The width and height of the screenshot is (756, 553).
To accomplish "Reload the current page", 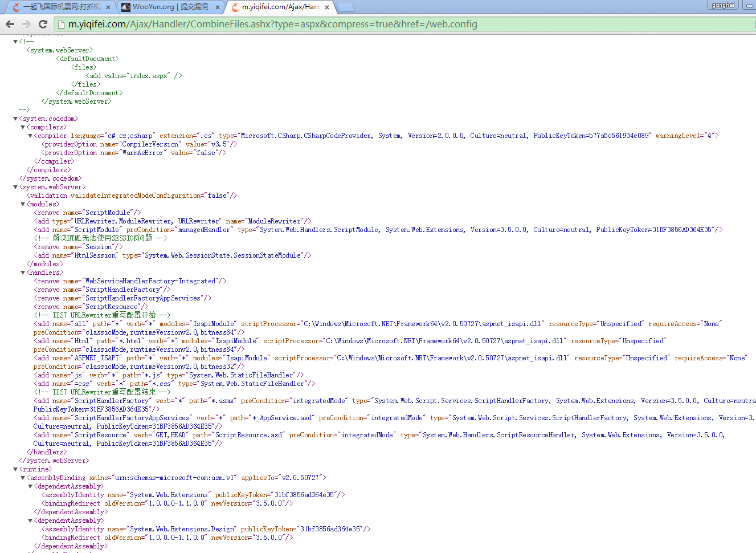I will 43,24.
